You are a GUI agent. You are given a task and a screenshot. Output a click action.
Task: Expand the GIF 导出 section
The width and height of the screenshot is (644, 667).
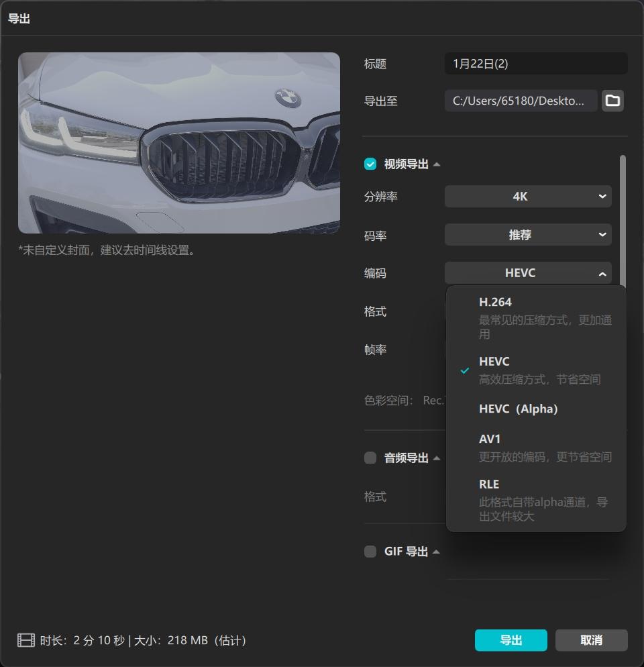pyautogui.click(x=437, y=551)
